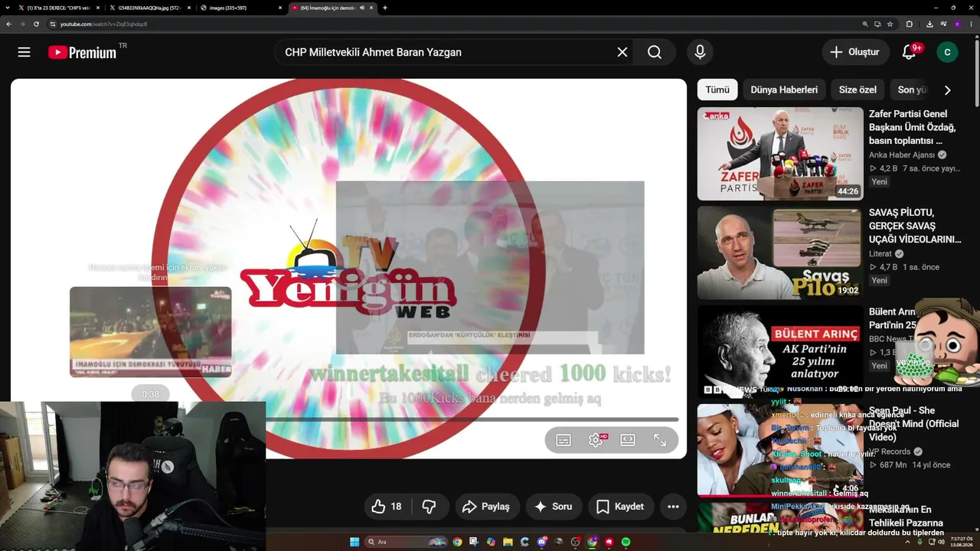Reload the current page
Screen dimensions: 980x551
(x=36, y=24)
